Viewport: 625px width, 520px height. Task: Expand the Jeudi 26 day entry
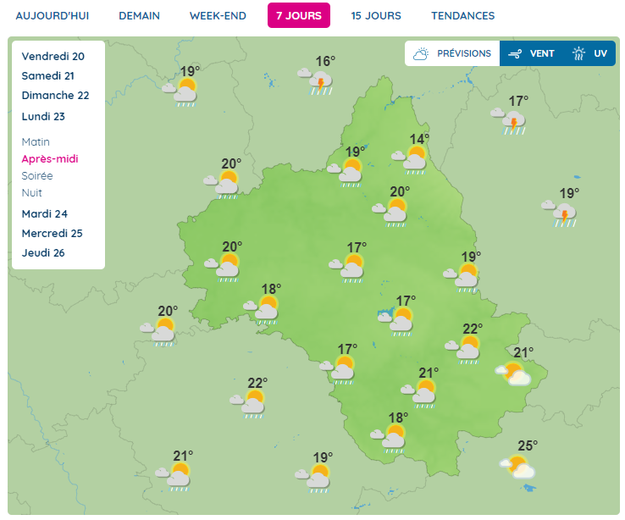43,253
